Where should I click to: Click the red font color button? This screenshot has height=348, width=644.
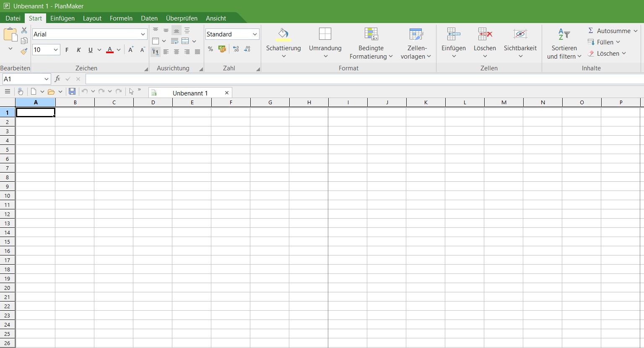110,50
